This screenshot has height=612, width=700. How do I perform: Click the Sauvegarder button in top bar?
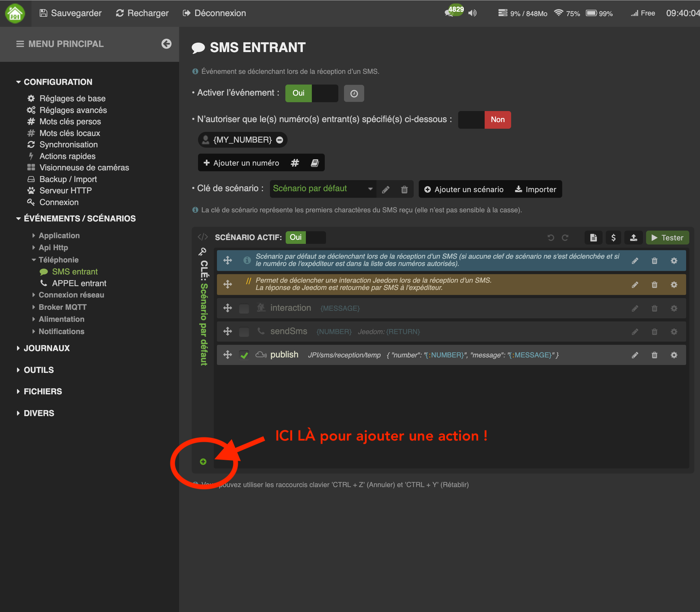click(71, 13)
